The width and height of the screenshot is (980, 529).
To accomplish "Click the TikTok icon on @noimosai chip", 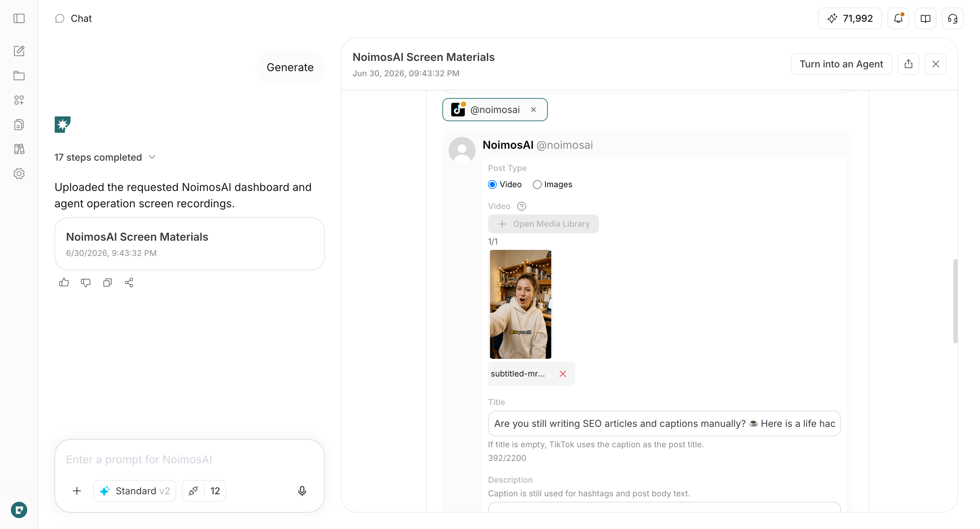I will coord(458,110).
